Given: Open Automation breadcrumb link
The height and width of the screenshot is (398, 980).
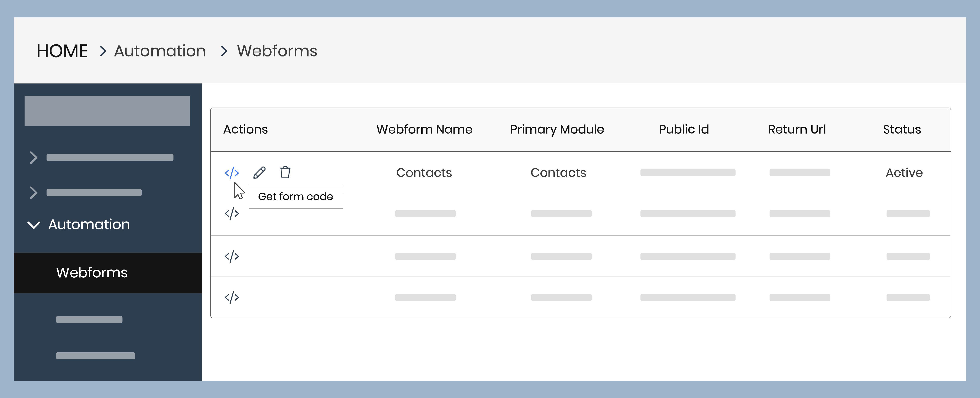Looking at the screenshot, I should 160,51.
